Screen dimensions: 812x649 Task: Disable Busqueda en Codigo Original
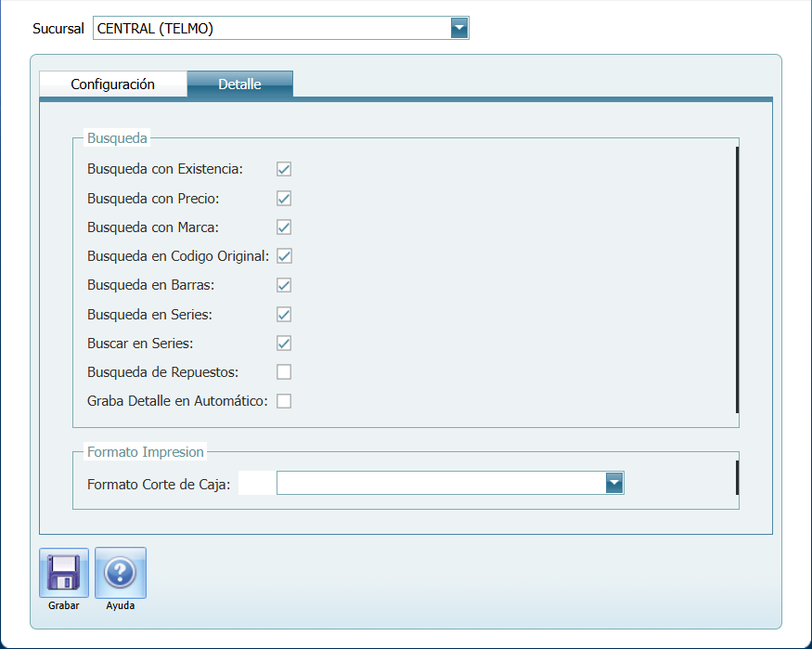[x=284, y=256]
